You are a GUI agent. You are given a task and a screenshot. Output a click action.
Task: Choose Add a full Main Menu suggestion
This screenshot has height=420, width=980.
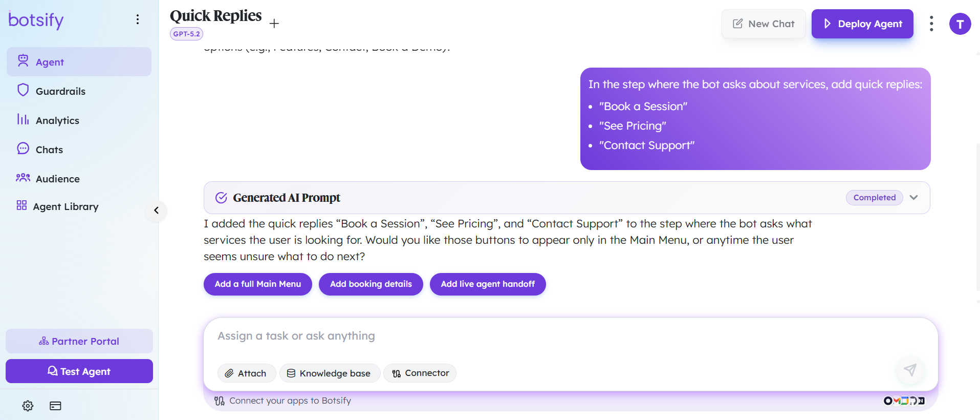click(258, 284)
